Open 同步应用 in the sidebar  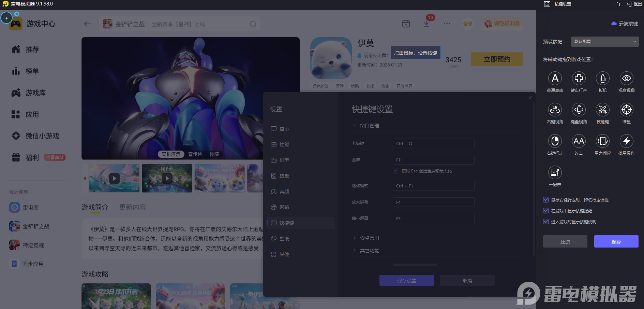tap(27, 264)
